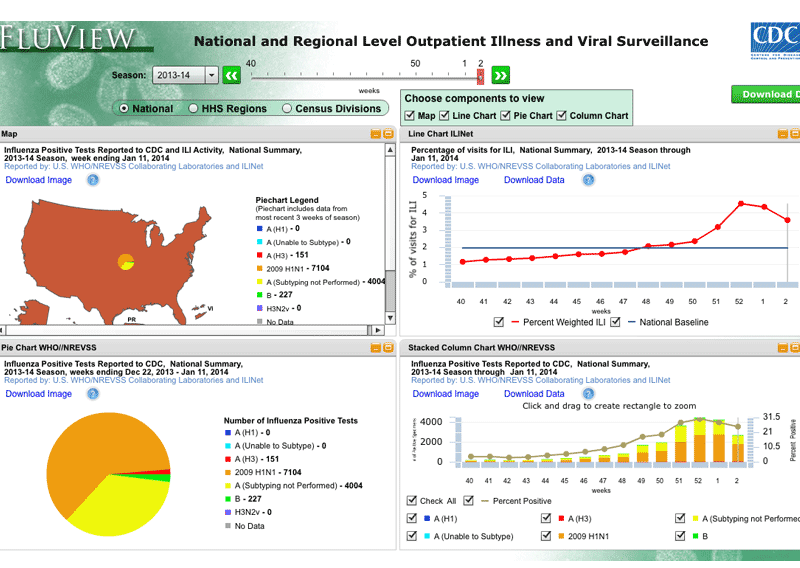This screenshot has height=568, width=800.
Task: Click Download Data link in Stacked Column panel
Action: click(x=534, y=394)
